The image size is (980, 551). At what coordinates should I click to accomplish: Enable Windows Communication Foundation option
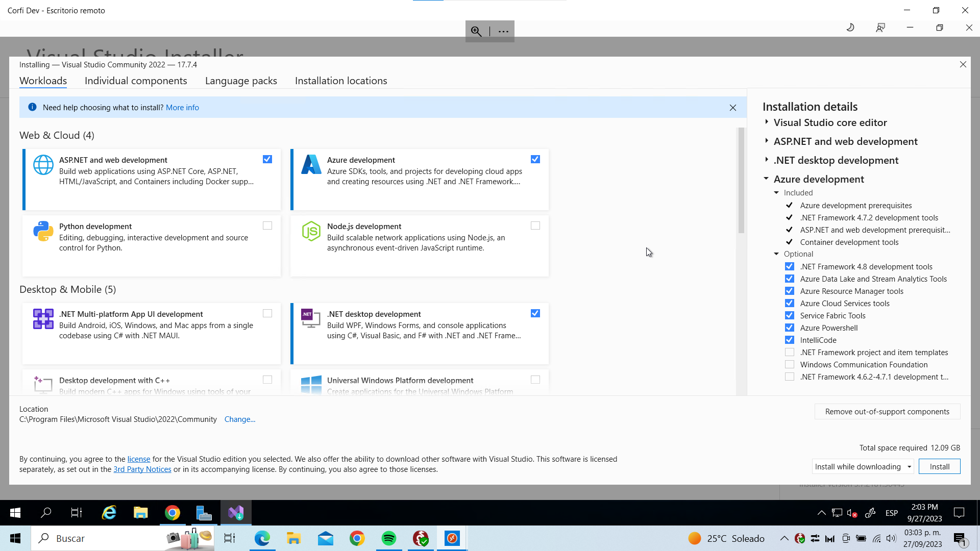790,364
